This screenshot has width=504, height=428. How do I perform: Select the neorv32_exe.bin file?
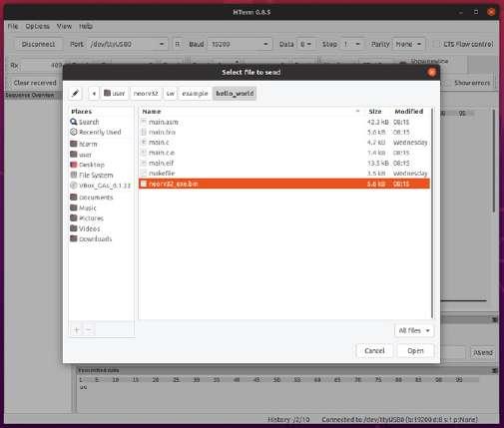(284, 184)
